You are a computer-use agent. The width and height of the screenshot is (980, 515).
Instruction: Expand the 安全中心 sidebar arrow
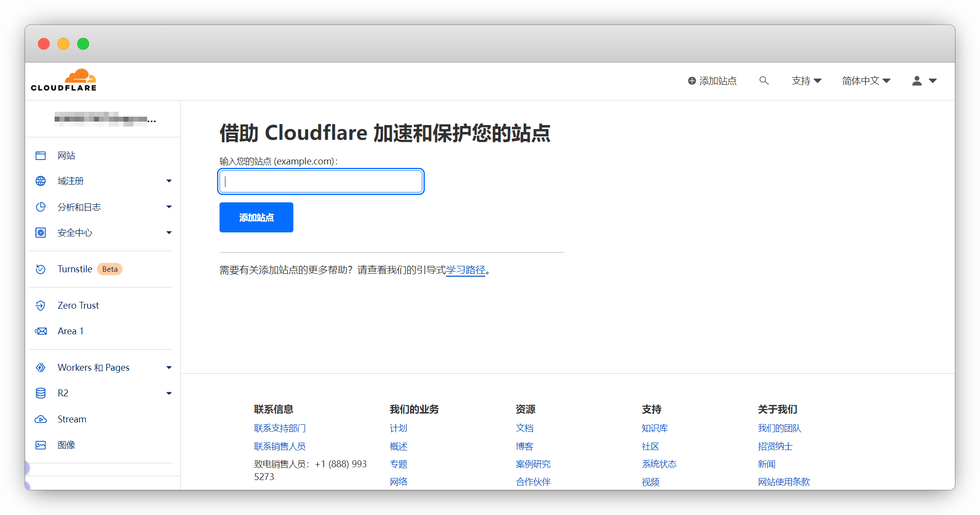[169, 233]
